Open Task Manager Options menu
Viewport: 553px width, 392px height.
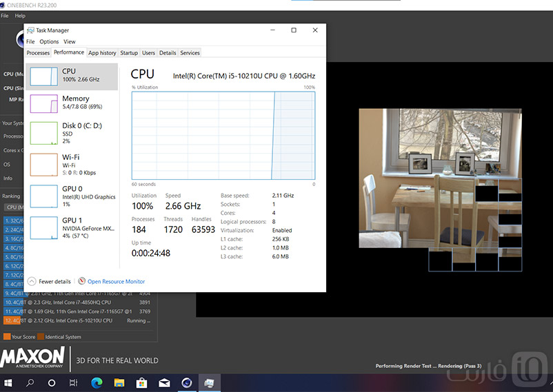(x=49, y=41)
